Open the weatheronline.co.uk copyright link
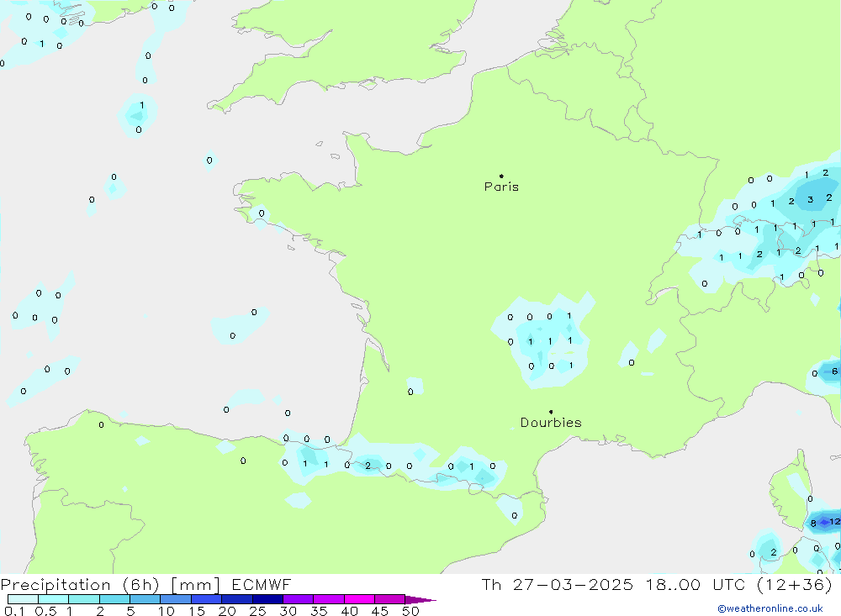The image size is (841, 616). (770, 608)
